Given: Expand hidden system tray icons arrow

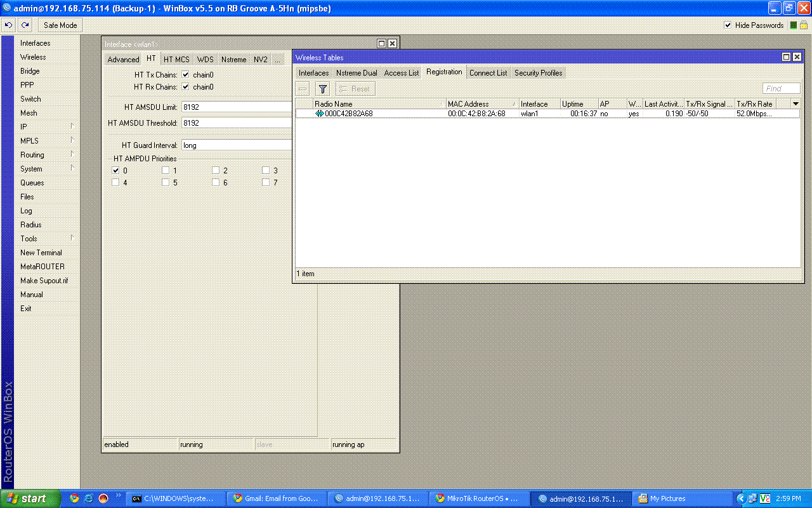Looking at the screenshot, I should [x=740, y=498].
